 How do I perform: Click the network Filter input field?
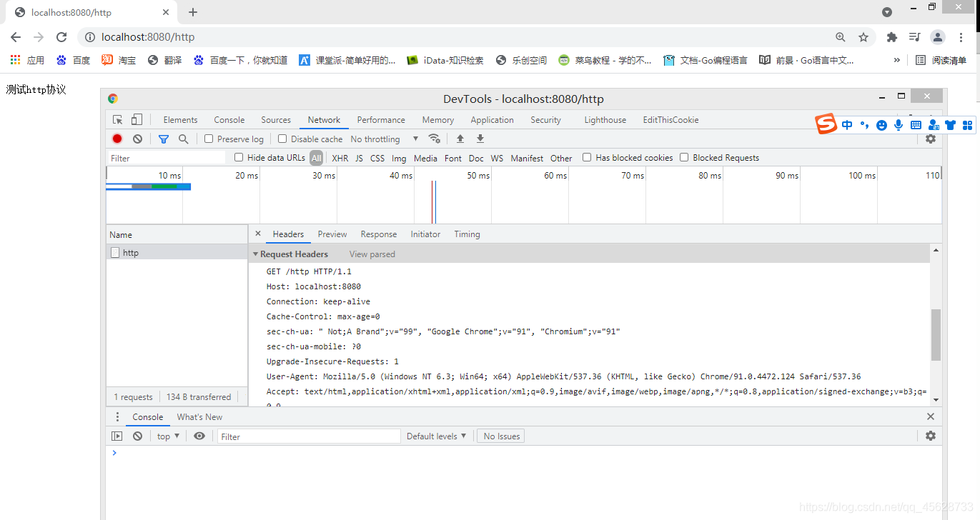(x=167, y=158)
